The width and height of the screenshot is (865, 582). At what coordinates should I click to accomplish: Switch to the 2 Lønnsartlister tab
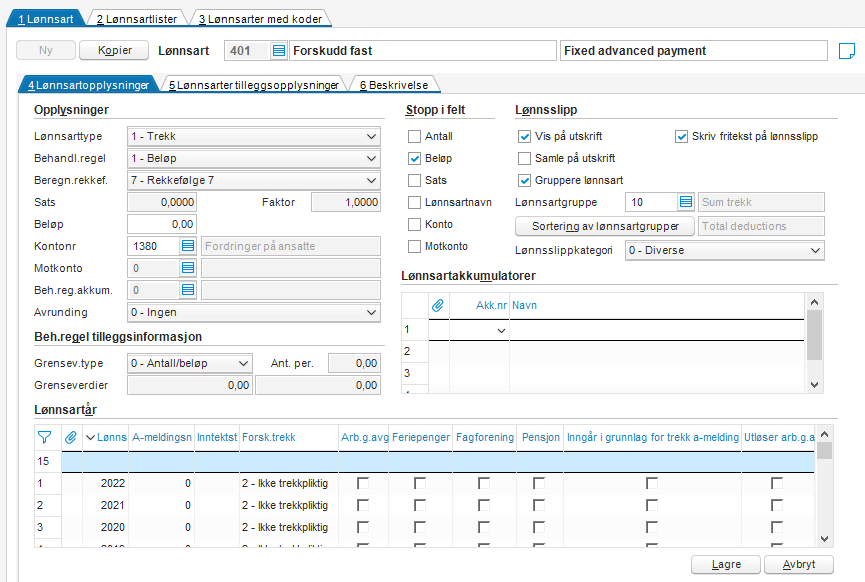pyautogui.click(x=137, y=19)
